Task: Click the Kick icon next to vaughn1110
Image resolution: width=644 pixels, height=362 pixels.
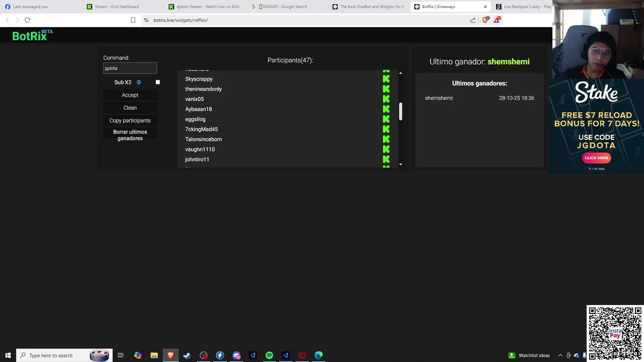Action: (x=386, y=149)
